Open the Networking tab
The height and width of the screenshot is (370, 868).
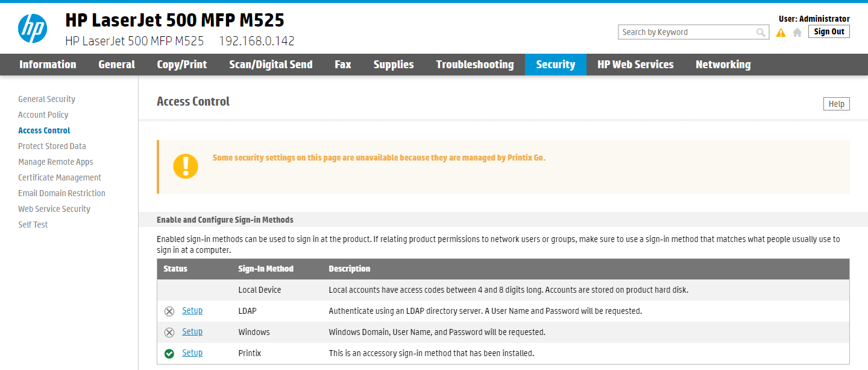click(x=723, y=65)
